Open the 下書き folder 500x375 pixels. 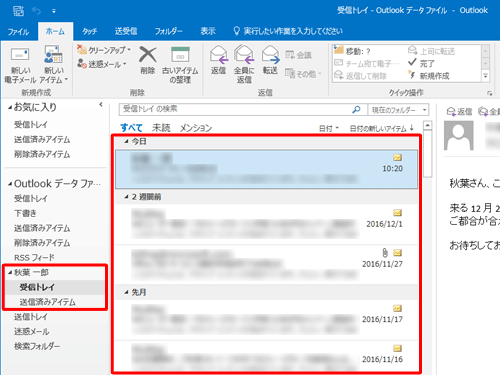click(25, 213)
